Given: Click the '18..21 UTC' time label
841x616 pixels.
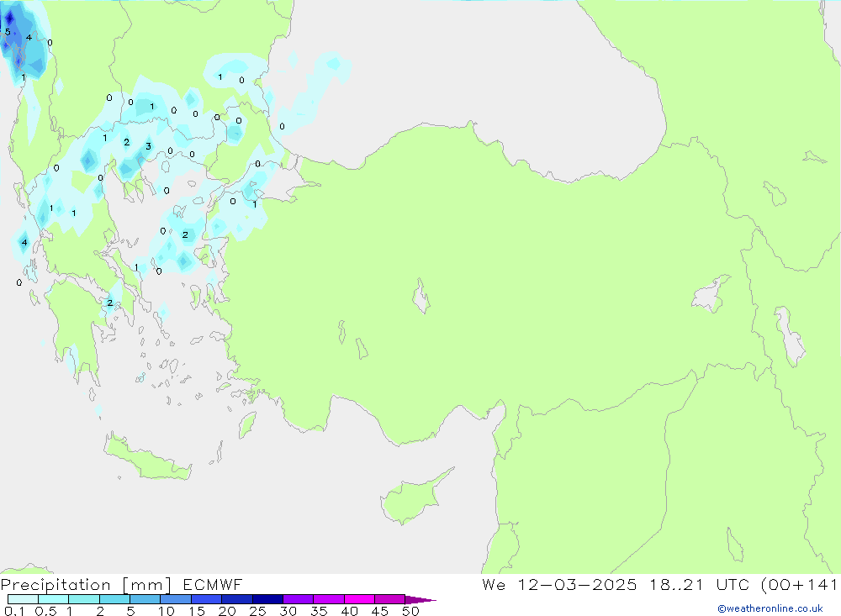Looking at the screenshot, I should click(x=698, y=584).
